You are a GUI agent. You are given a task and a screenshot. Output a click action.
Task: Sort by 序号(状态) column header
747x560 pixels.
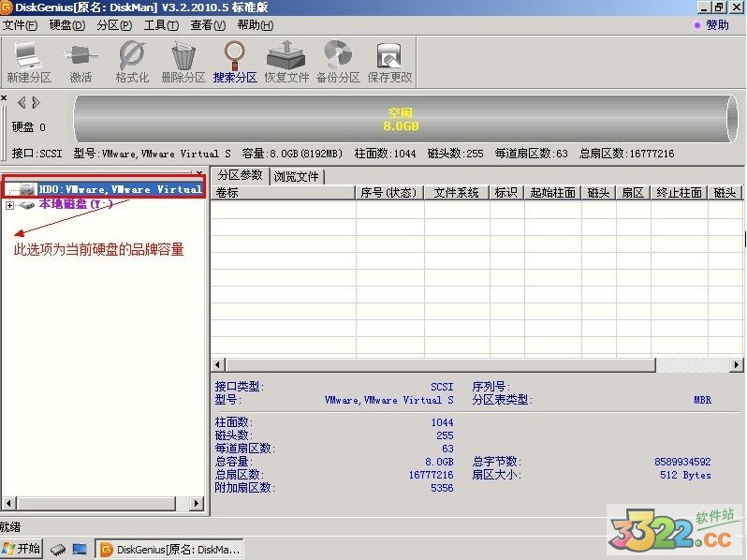click(389, 193)
